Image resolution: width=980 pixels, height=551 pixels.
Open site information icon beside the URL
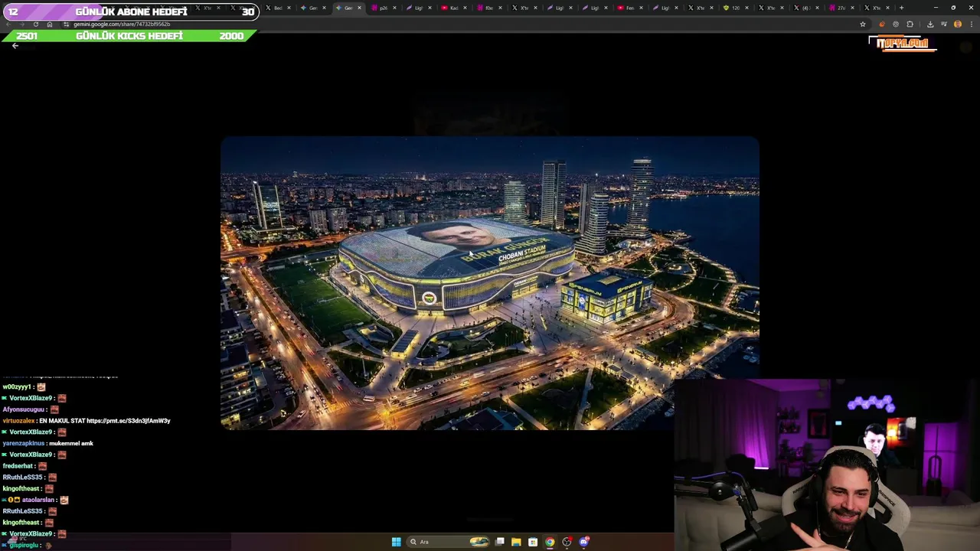tap(66, 24)
